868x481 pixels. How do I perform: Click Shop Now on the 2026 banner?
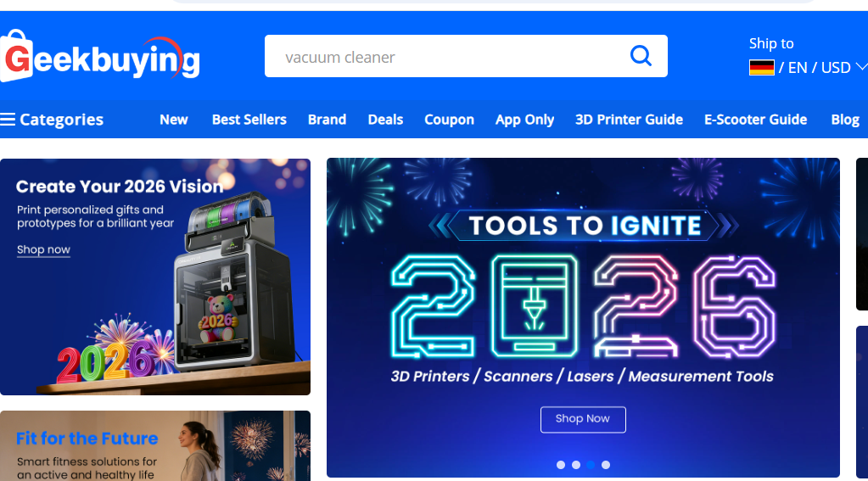(583, 419)
